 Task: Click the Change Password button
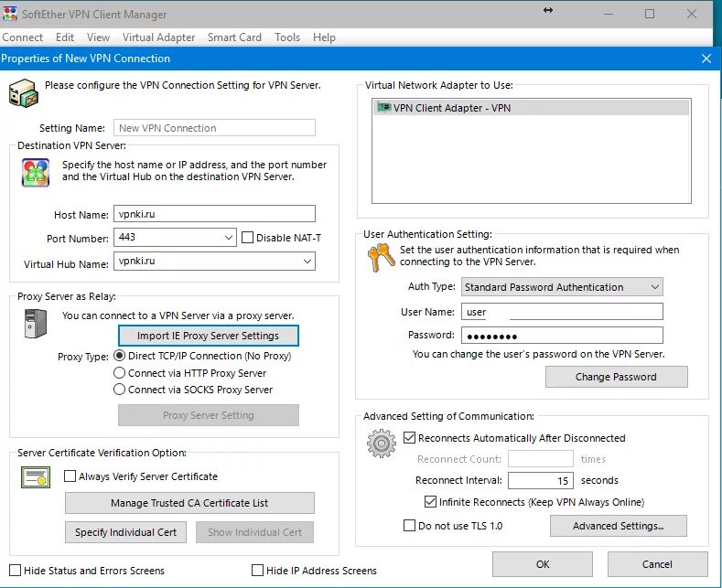click(616, 377)
